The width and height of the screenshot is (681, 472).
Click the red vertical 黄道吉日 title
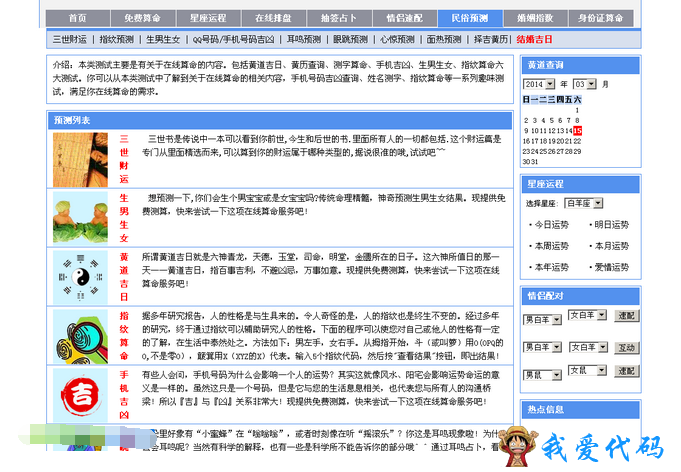124,277
